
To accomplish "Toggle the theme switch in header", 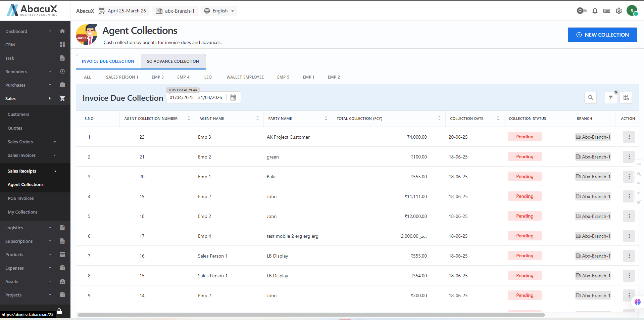I will tap(582, 11).
